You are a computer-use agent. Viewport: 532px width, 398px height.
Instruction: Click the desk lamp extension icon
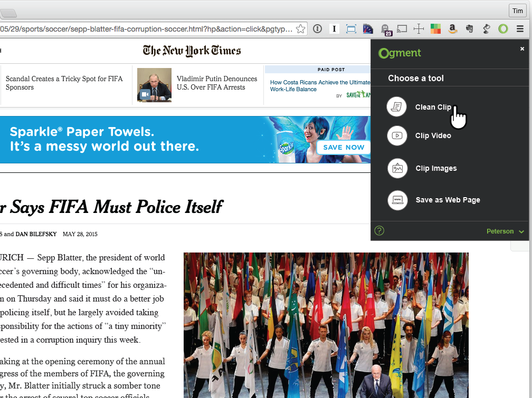pyautogui.click(x=487, y=29)
